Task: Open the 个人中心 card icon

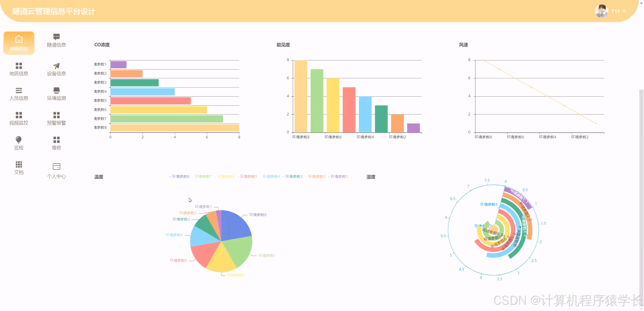Action: (56, 167)
